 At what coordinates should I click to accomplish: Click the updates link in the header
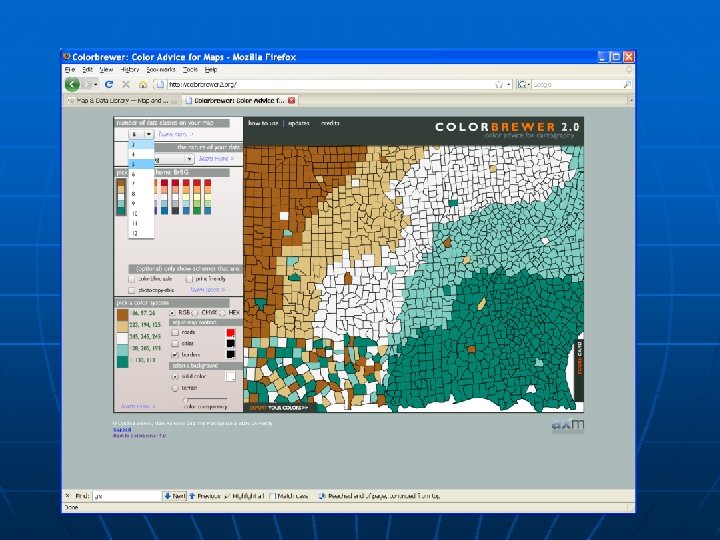click(x=299, y=123)
